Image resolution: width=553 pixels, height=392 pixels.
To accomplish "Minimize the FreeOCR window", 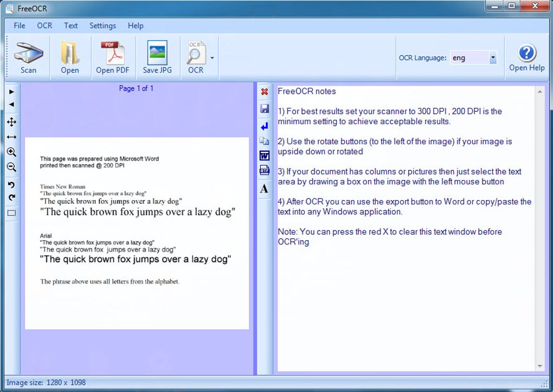I will (494, 6).
